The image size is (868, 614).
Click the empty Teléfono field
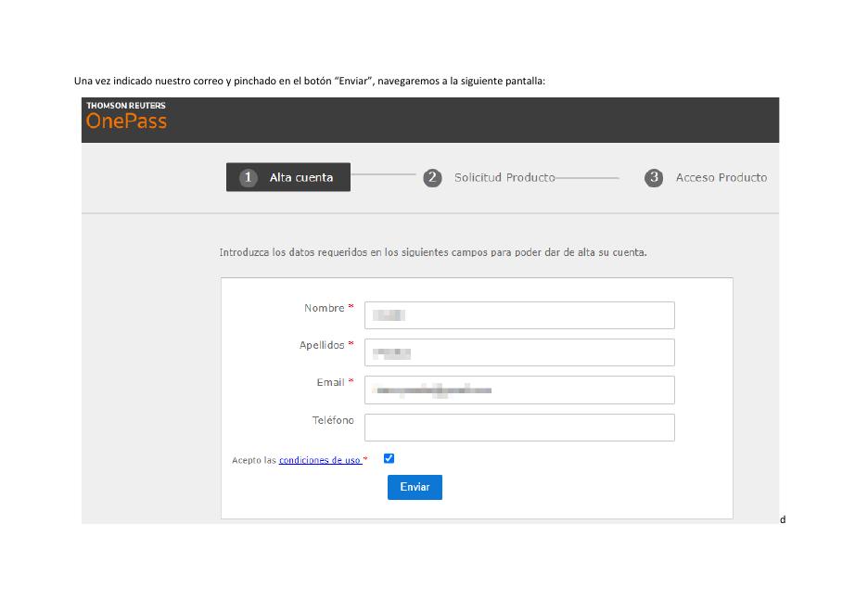tap(519, 428)
